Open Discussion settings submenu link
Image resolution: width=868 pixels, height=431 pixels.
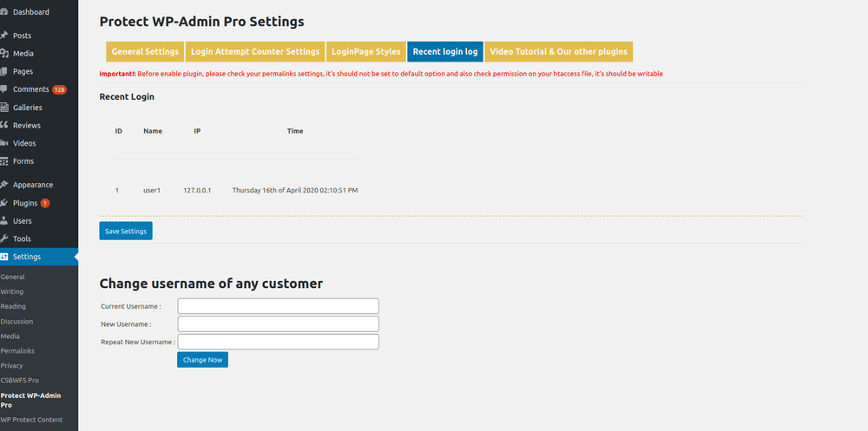(x=16, y=321)
